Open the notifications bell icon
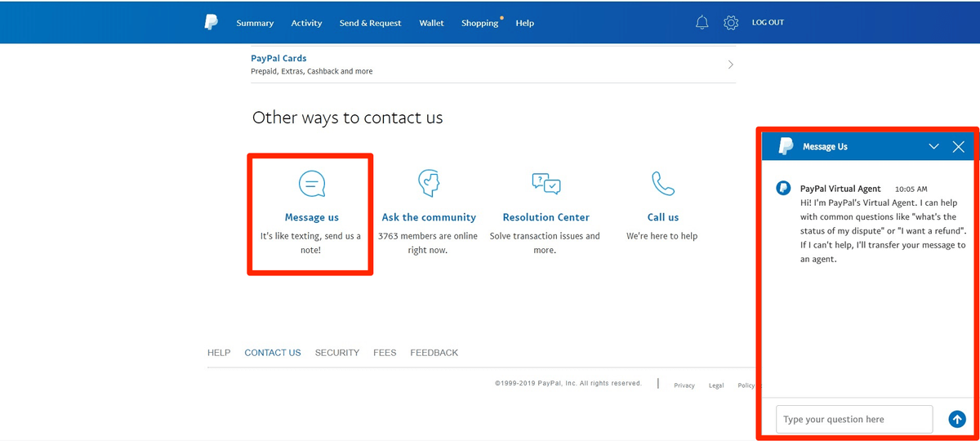 (x=702, y=23)
